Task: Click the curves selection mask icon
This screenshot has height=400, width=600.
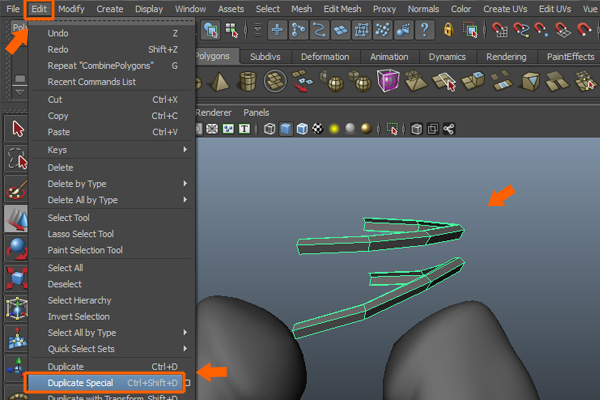Action: (x=319, y=30)
